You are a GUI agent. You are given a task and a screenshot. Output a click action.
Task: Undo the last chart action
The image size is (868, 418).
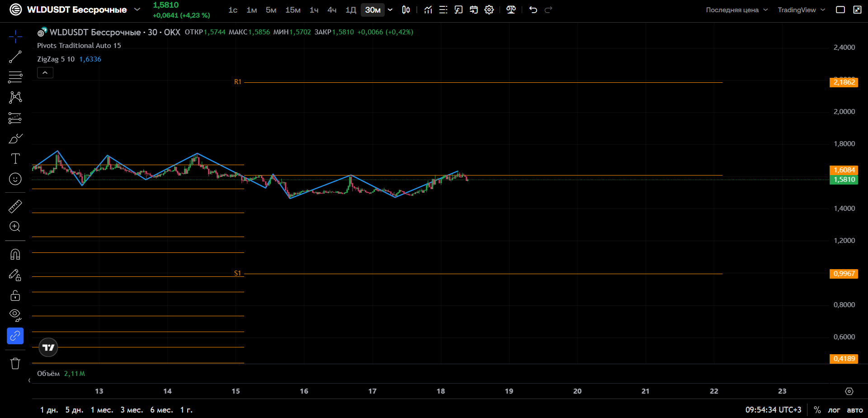[x=533, y=10]
